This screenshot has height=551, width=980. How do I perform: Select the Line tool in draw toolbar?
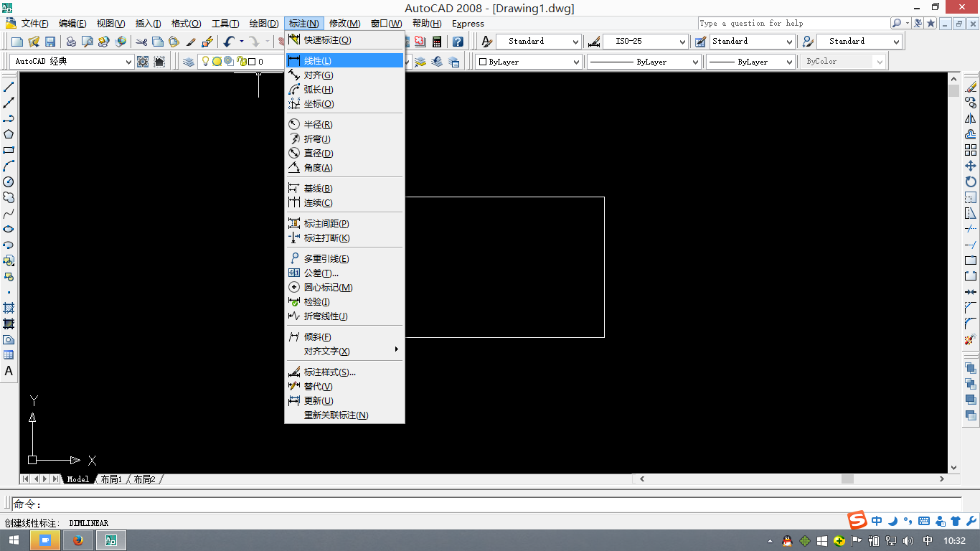[9, 87]
